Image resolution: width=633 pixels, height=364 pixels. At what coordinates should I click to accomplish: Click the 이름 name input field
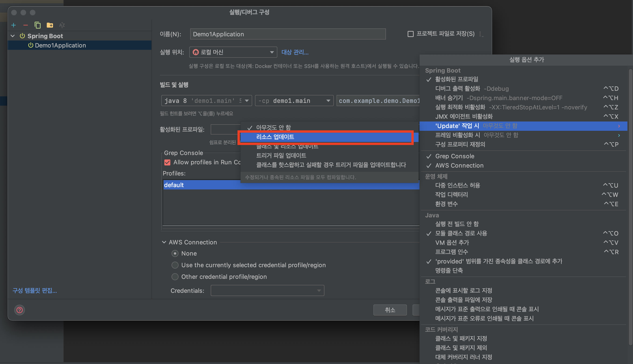[288, 34]
